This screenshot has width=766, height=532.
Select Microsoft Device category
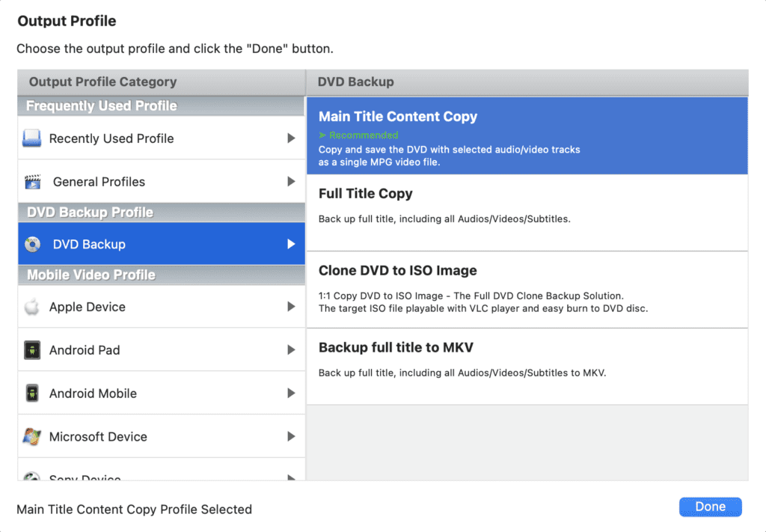[162, 436]
